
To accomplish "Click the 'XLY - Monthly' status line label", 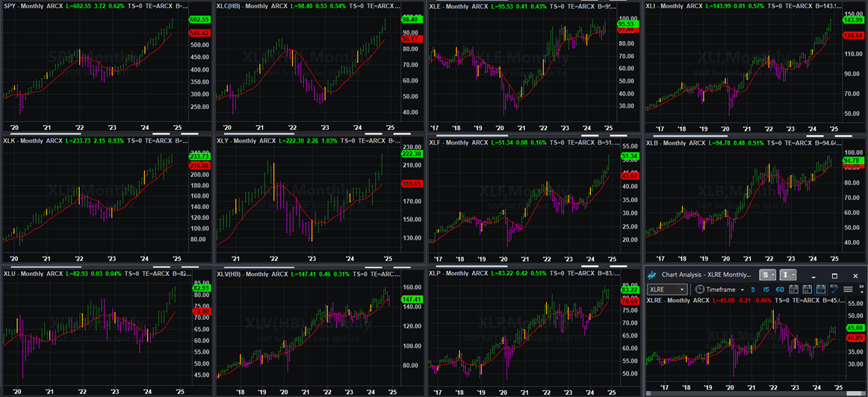I will 237,142.
